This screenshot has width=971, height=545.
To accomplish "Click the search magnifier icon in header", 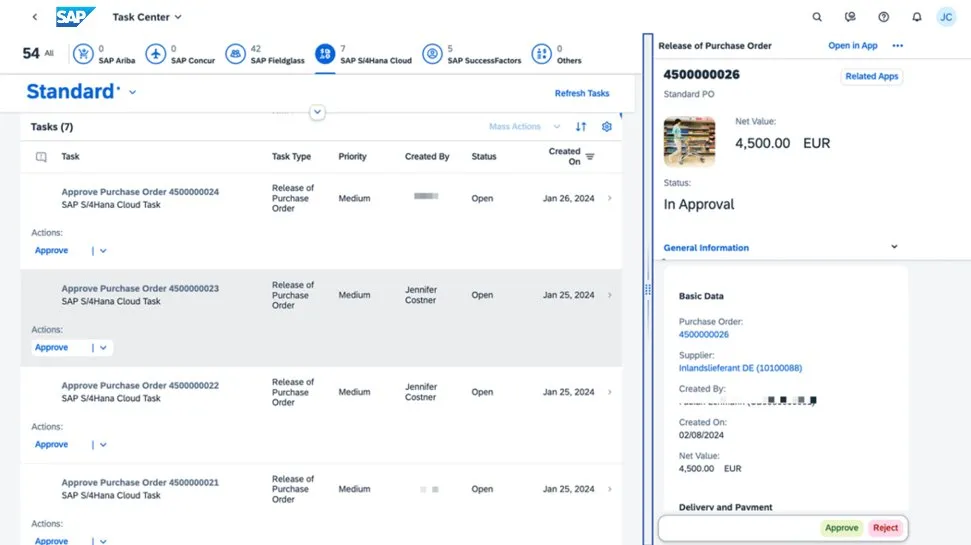I will pyautogui.click(x=817, y=17).
